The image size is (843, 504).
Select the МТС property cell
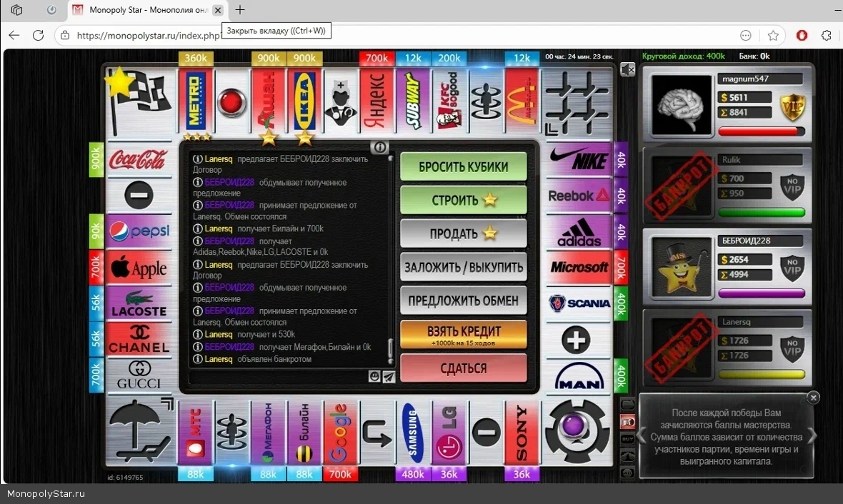pos(196,433)
